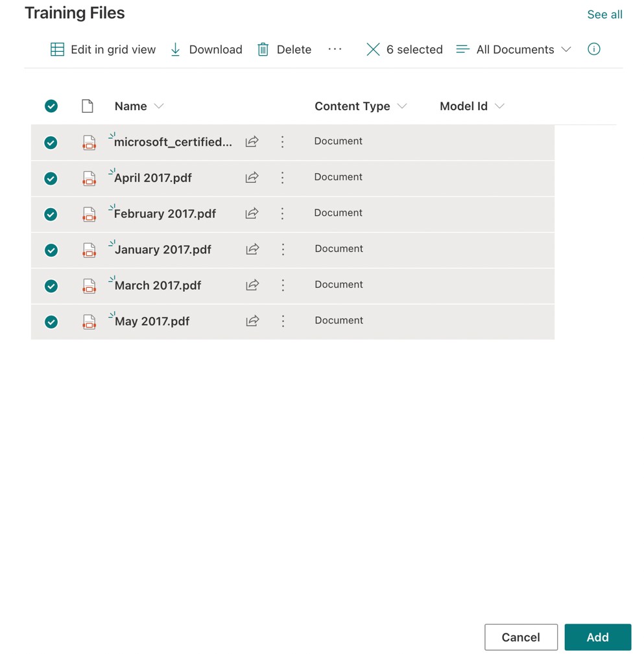
Task: Click the share icon beside February 2017.pdf
Action: click(252, 214)
